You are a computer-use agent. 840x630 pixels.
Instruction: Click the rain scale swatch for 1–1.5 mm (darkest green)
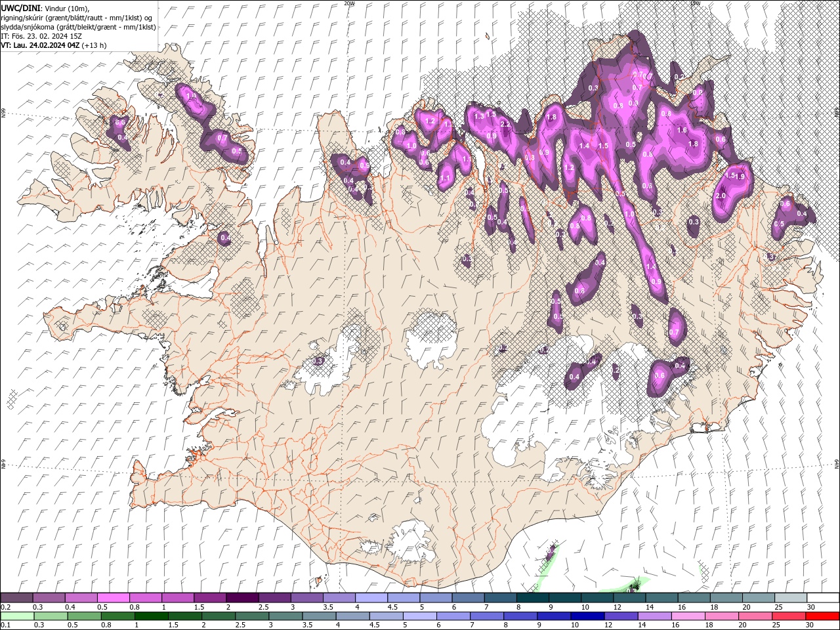coord(152,616)
